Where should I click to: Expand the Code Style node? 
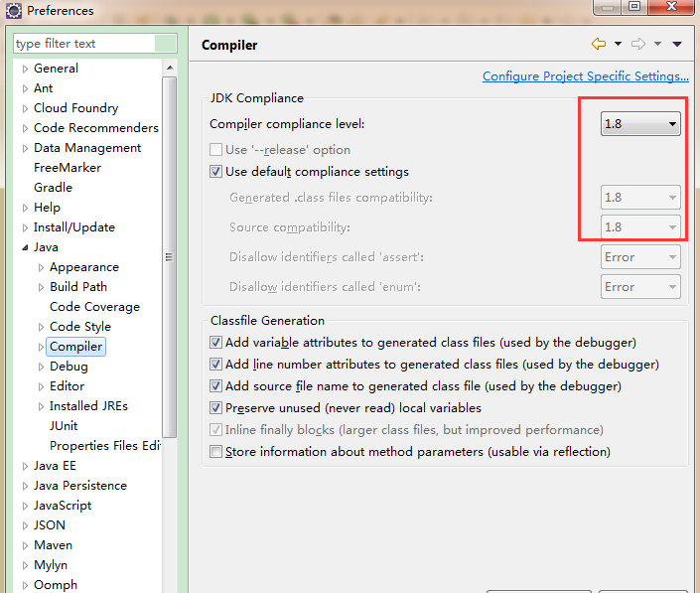[x=41, y=327]
